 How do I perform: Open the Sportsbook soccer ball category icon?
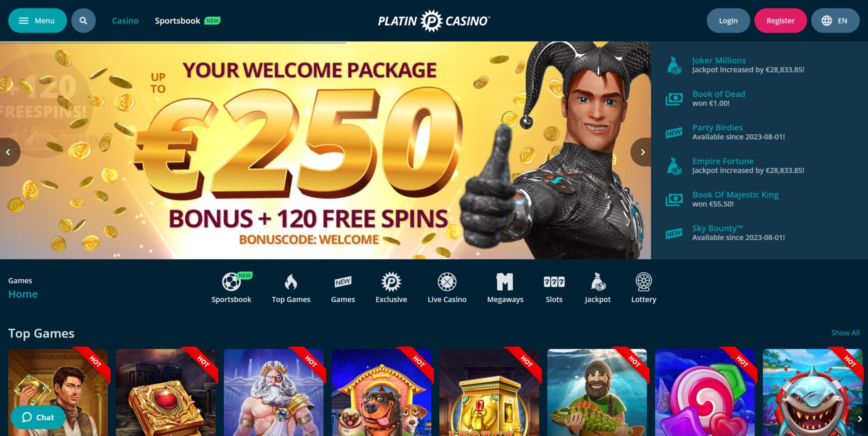click(231, 282)
